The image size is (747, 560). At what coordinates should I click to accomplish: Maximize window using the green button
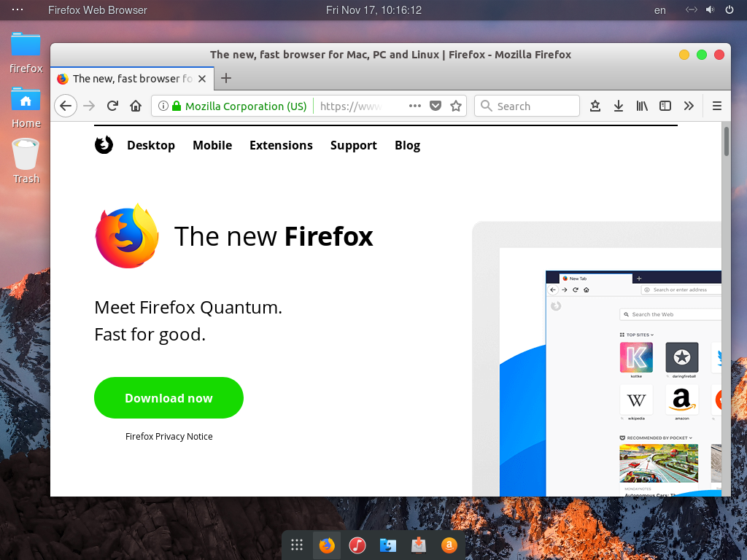(702, 55)
